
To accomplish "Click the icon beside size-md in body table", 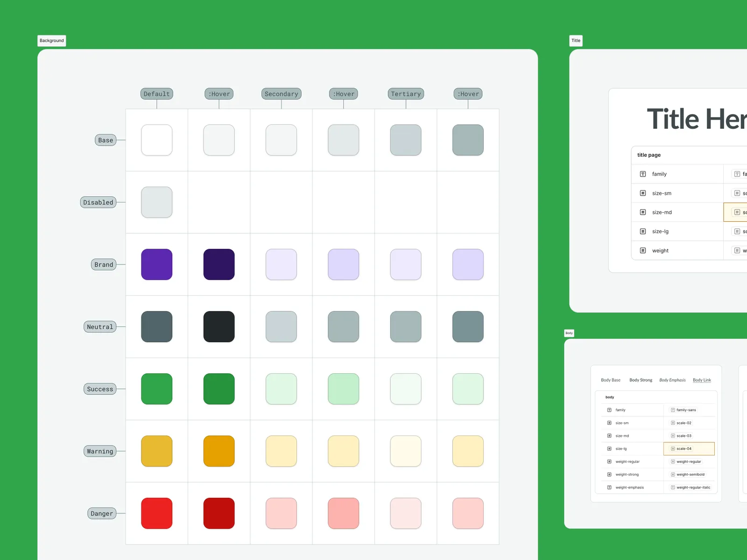I will (x=609, y=436).
